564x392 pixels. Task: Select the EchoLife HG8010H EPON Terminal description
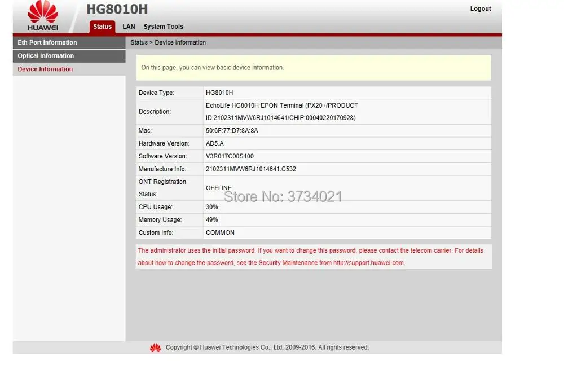coord(281,112)
